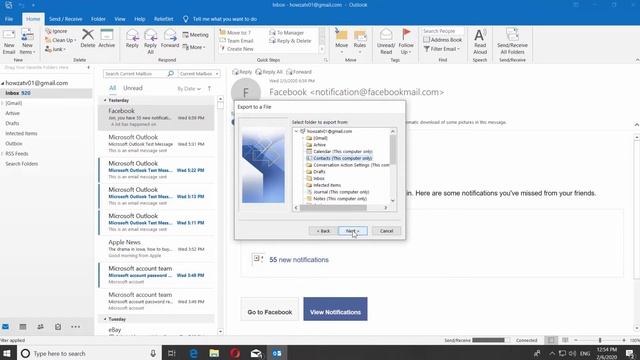640x360 pixels.
Task: Click Tell me what you want to do
Action: 220,19
